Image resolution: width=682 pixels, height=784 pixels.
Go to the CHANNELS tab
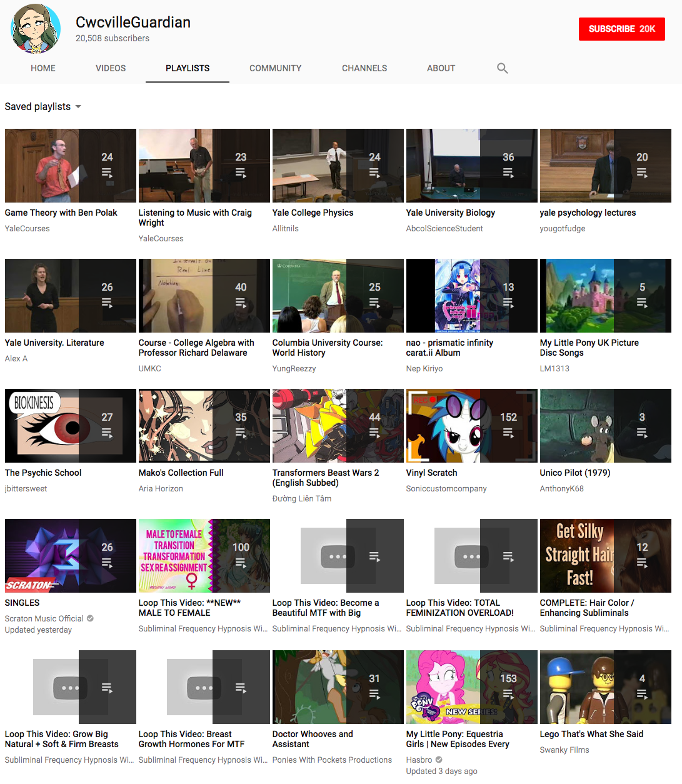pos(364,68)
